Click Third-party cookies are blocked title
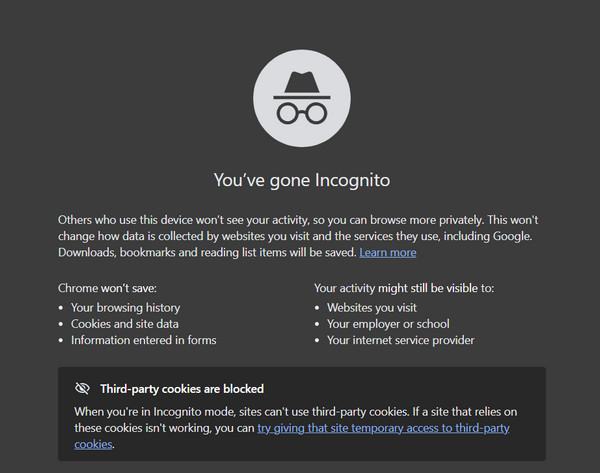600x473 pixels. coord(182,389)
